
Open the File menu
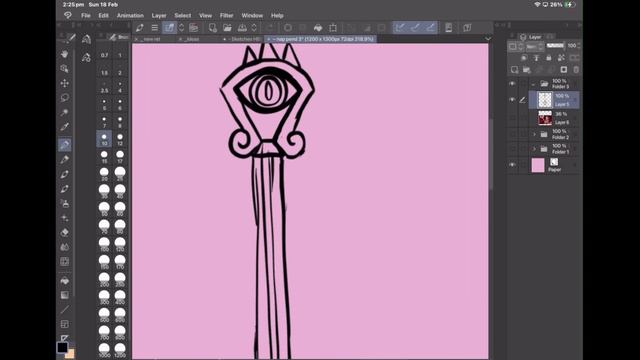(x=86, y=16)
